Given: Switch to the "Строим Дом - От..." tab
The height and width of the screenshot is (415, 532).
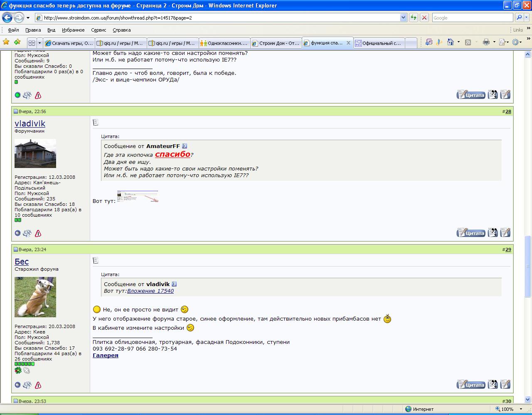Looking at the screenshot, I should (x=276, y=43).
